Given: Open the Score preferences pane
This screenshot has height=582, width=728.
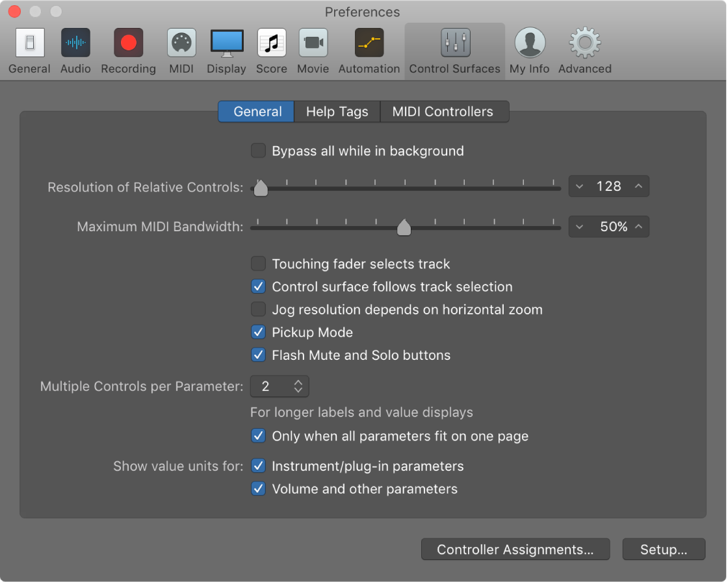Looking at the screenshot, I should [271, 42].
